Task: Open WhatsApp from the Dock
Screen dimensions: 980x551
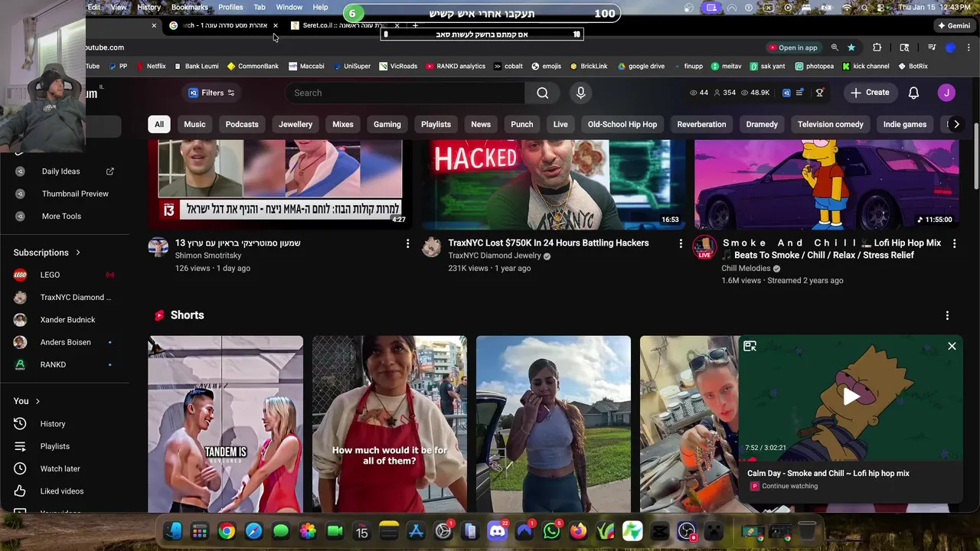Action: tap(551, 531)
